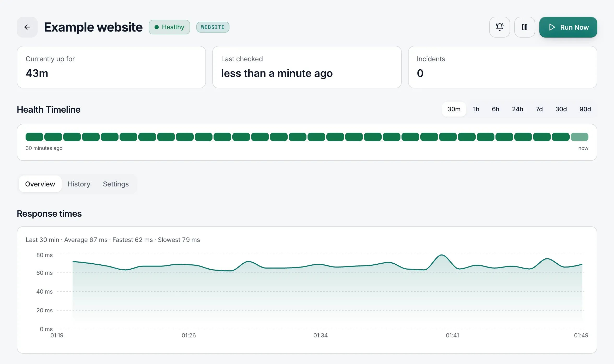The height and width of the screenshot is (364, 614).
Task: Click the Incidents count 0
Action: point(420,73)
